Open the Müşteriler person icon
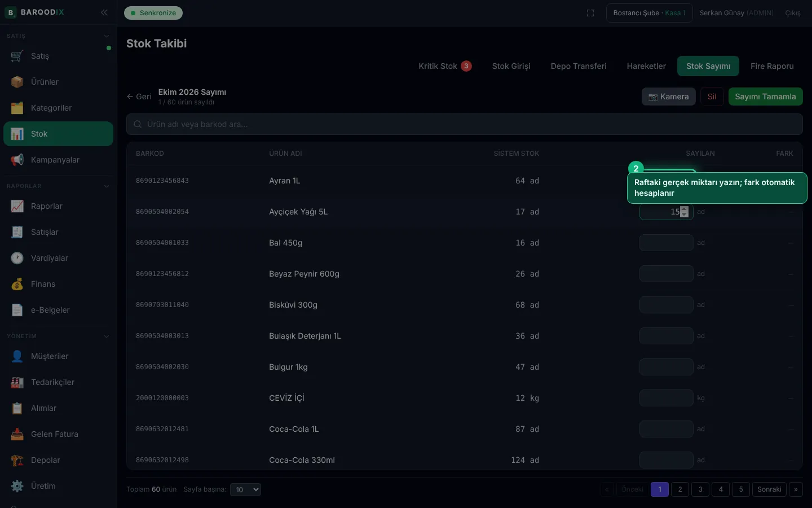Viewport: 812px width, 508px height. [17, 356]
